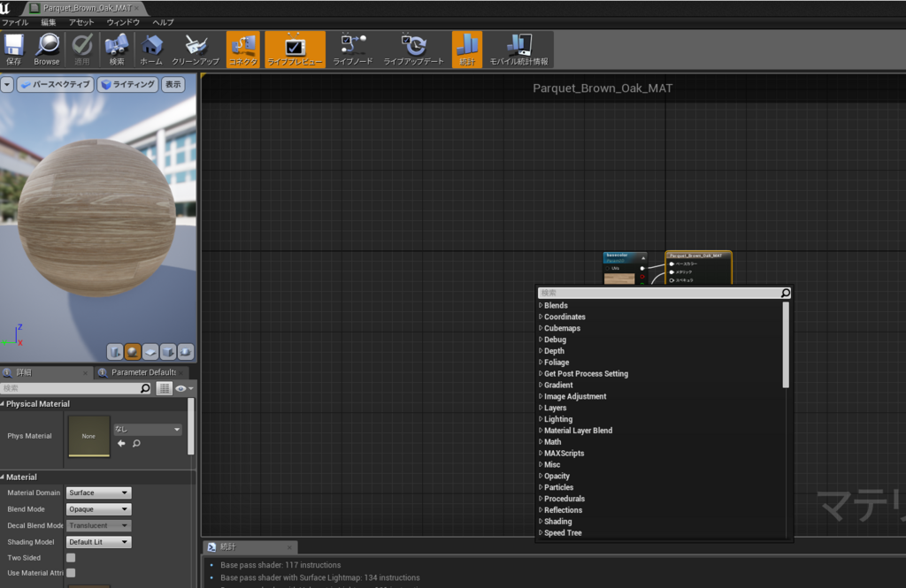Screen dimensions: 906x588
Task: Click the Phys Material None thumbnail
Action: pyautogui.click(x=89, y=436)
